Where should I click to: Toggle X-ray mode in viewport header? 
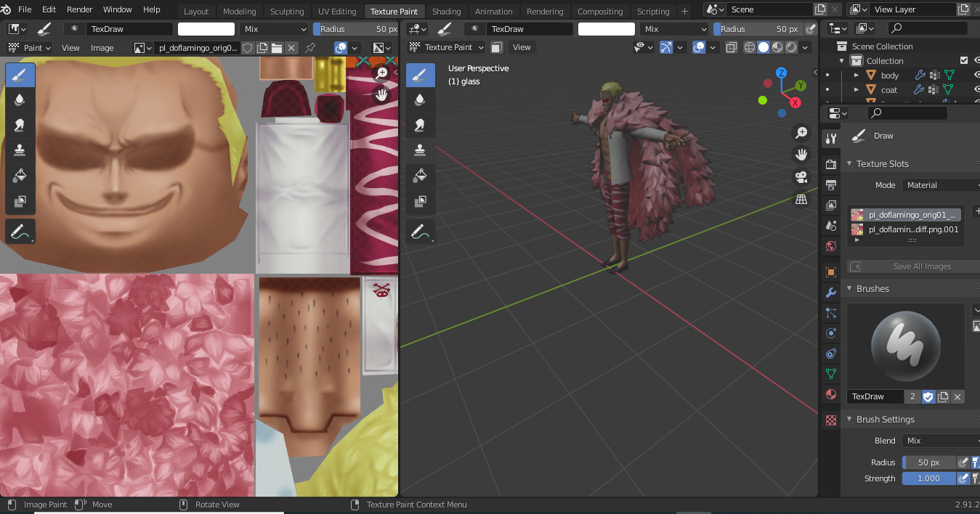pyautogui.click(x=732, y=47)
